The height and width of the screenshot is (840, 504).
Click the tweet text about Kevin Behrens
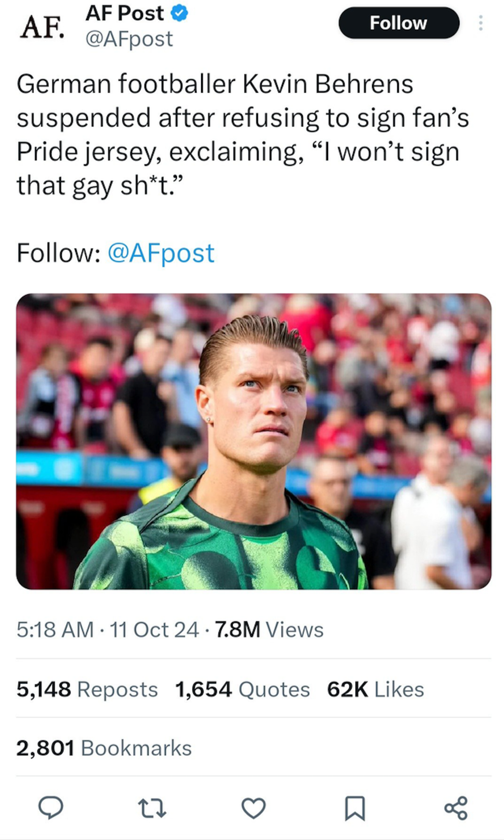click(243, 135)
